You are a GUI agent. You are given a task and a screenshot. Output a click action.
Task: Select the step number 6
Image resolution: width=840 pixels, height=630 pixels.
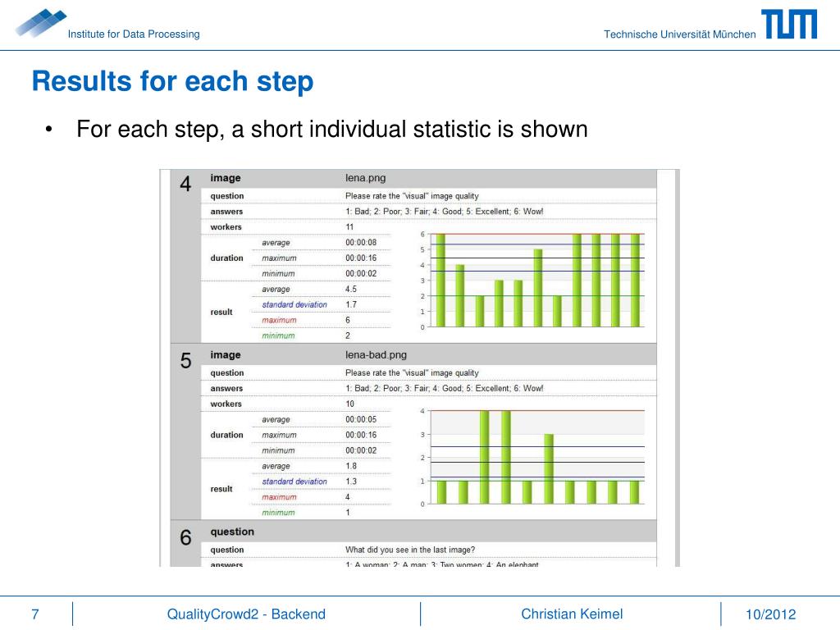click(x=185, y=537)
